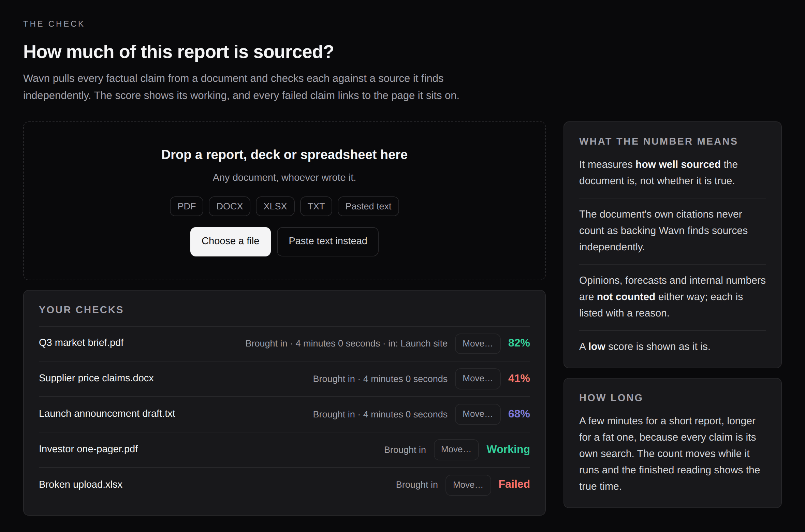Click WHAT THE NUMBER MEANS heading
Viewport: 805px width, 532px height.
[x=658, y=141]
